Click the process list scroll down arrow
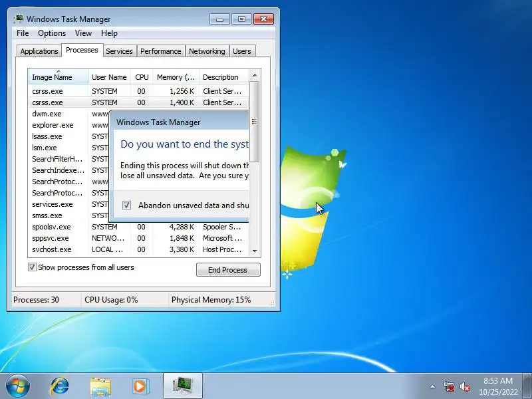 coord(255,251)
